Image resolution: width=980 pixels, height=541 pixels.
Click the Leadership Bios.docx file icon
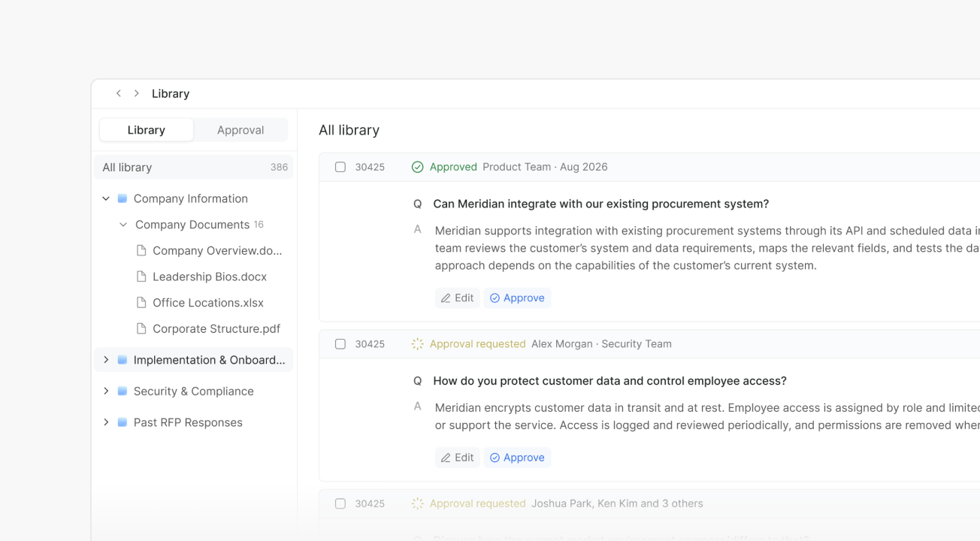(141, 277)
